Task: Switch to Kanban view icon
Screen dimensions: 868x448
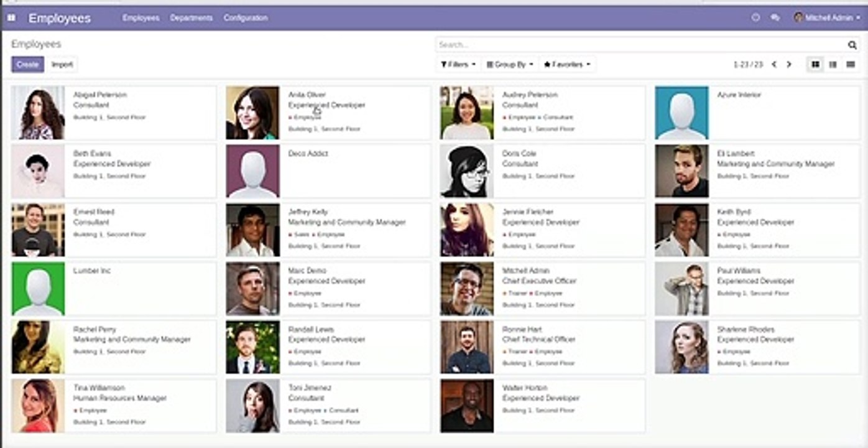Action: (815, 64)
